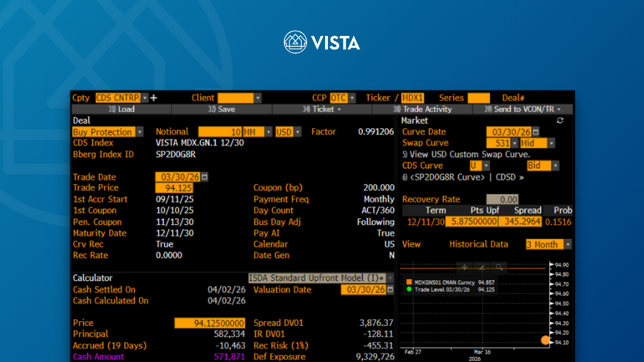Open Swap Curve Mid side dropdown
The width and height of the screenshot is (644, 362).
click(551, 143)
